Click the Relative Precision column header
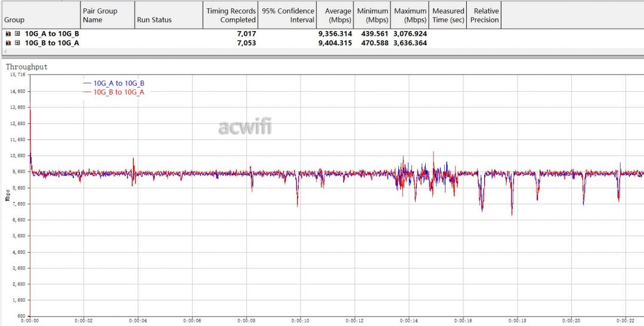 pyautogui.click(x=484, y=15)
